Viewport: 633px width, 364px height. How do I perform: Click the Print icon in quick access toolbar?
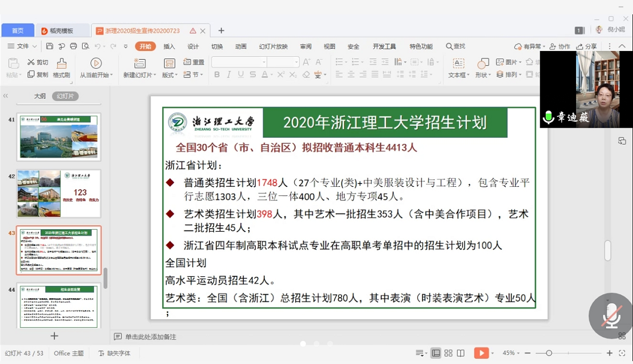(73, 46)
